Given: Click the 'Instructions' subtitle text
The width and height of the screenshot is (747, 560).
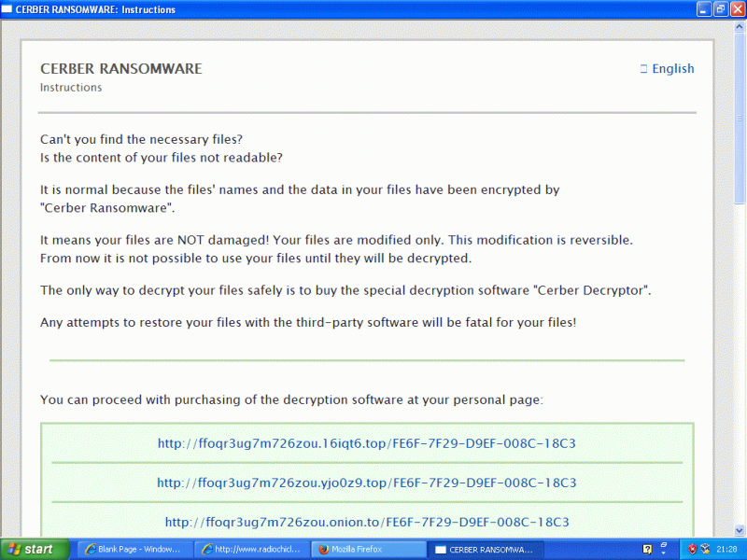Looking at the screenshot, I should 71,88.
